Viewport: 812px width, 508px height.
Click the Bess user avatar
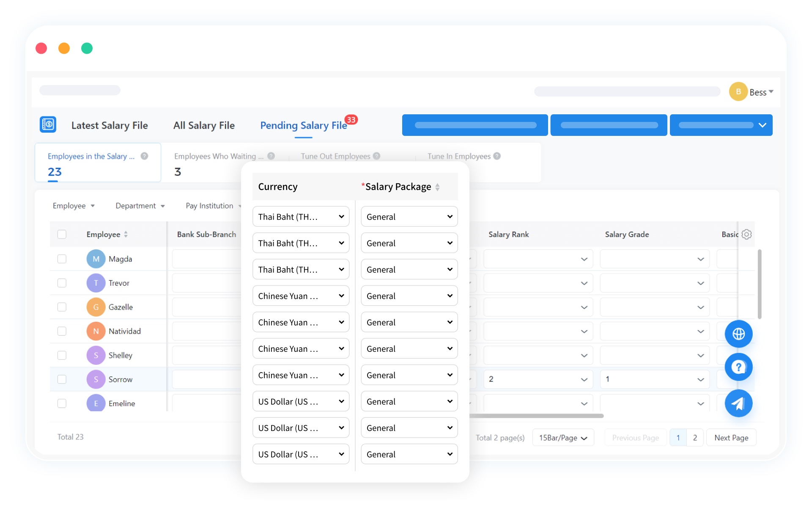click(x=738, y=92)
